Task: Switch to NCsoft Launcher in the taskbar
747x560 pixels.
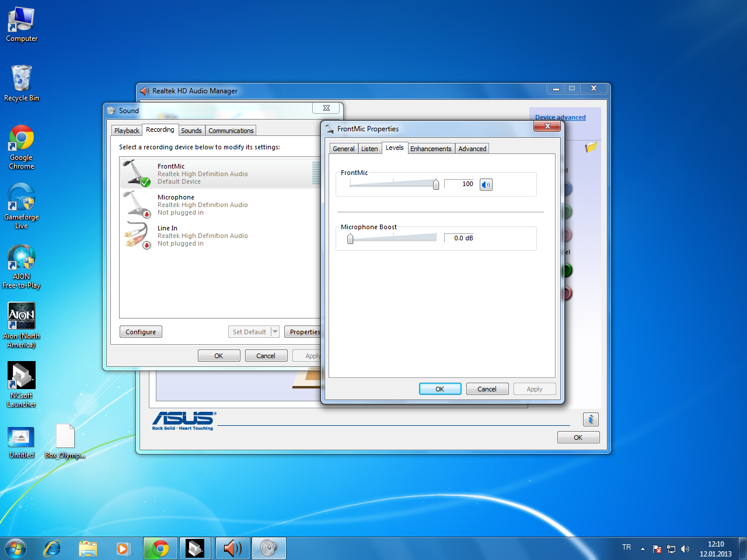Action: (x=196, y=548)
